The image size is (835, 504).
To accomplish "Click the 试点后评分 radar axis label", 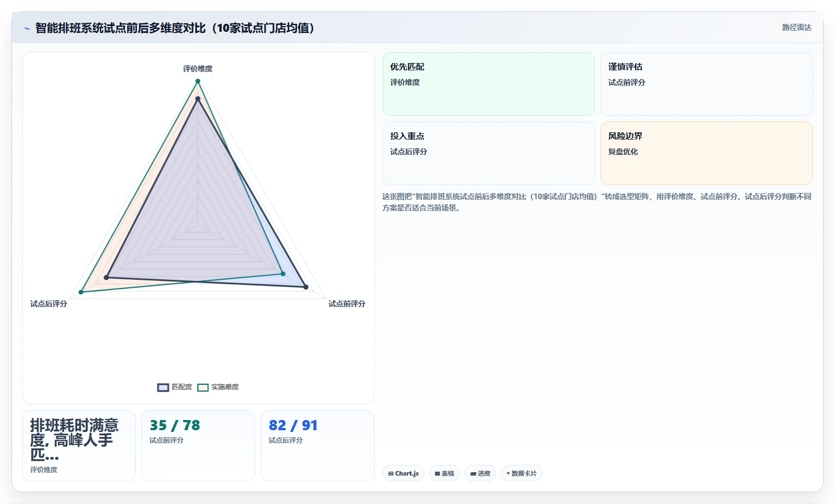I will point(48,304).
